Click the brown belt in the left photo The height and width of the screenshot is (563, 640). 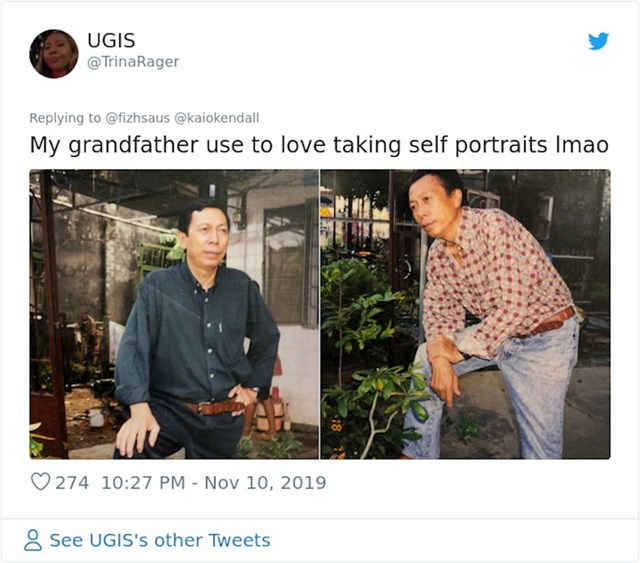tap(216, 407)
